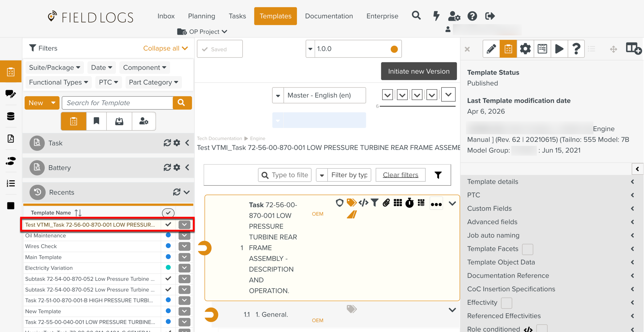Open the Suite/Package filter dropdown
The image size is (644, 332).
click(55, 67)
